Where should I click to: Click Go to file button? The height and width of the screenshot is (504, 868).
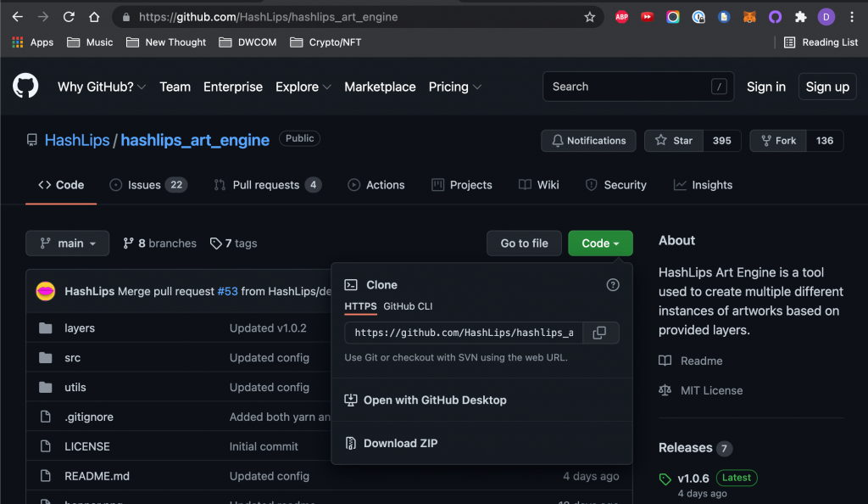point(524,244)
